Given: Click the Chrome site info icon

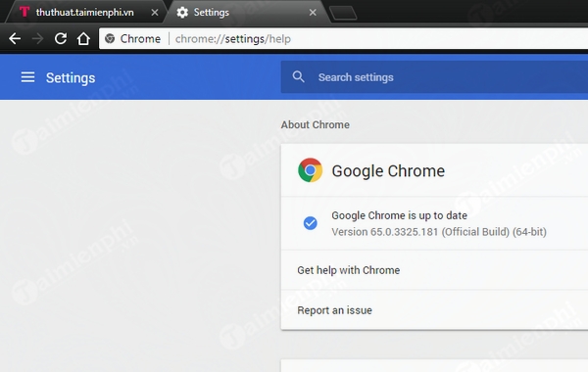Looking at the screenshot, I should [110, 38].
